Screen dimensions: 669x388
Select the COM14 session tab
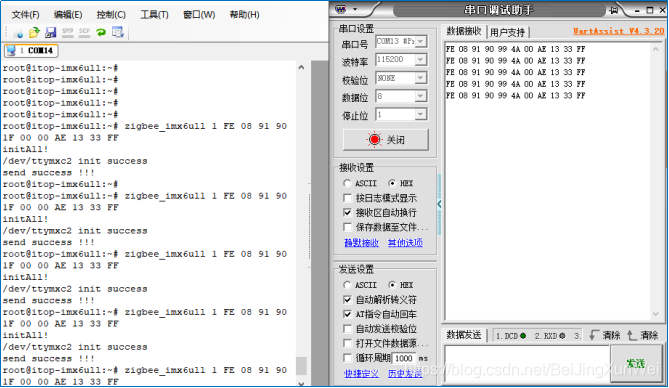(x=31, y=50)
